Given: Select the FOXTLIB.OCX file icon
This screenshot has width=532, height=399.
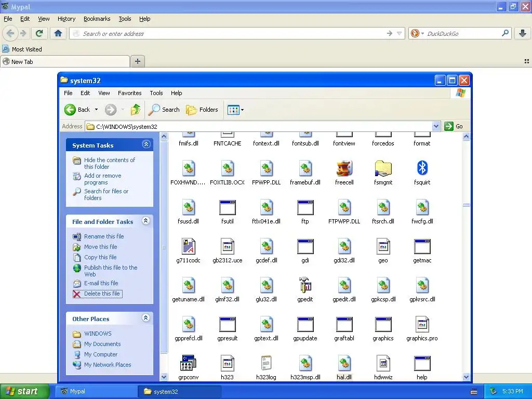Looking at the screenshot, I should pos(228,168).
